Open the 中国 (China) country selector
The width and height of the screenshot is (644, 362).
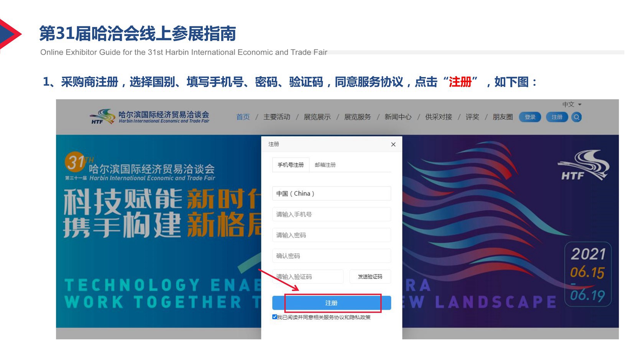pos(332,193)
